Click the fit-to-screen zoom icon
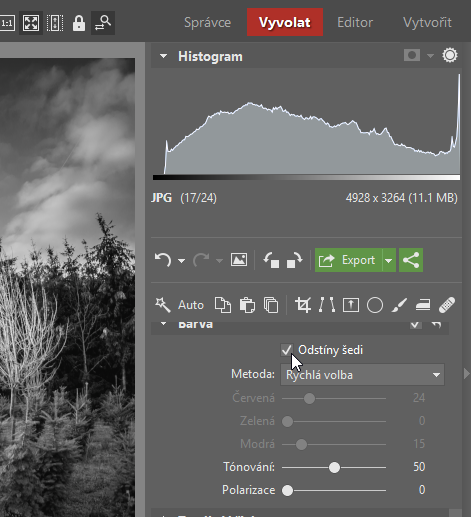This screenshot has height=517, width=471. (x=31, y=23)
